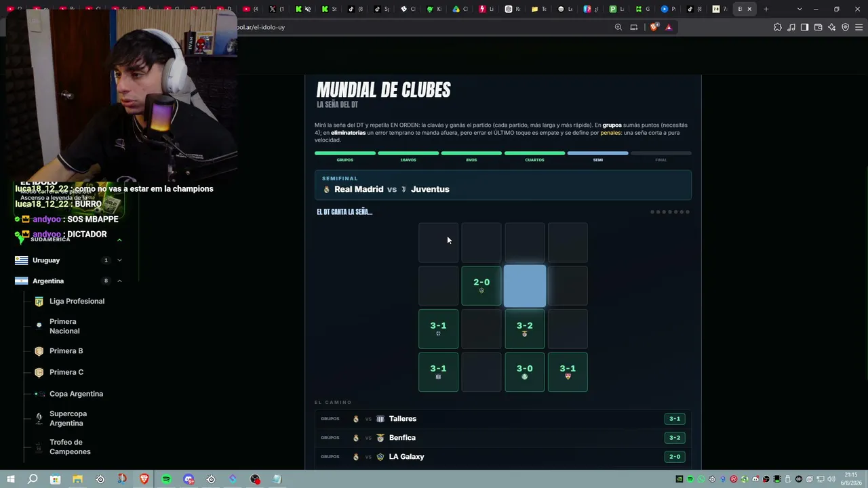Open Discord from the taskbar

pyautogui.click(x=189, y=479)
